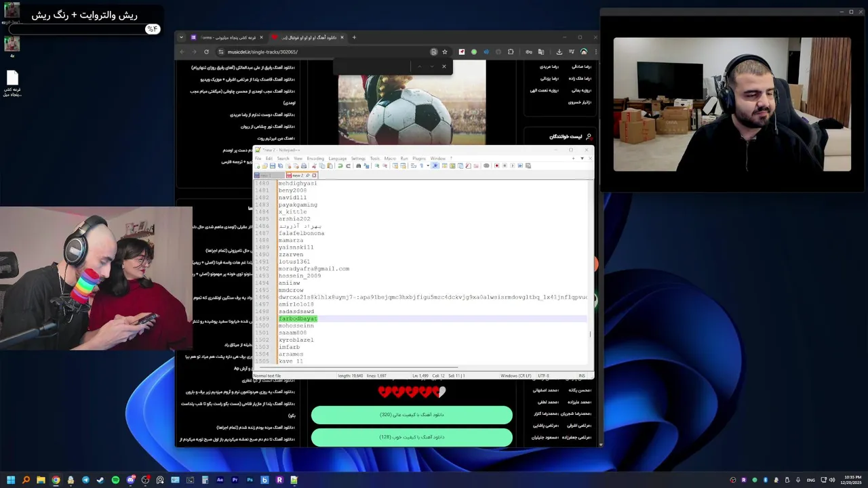This screenshot has width=868, height=488.
Task: Click the Chrome back arrow
Action: 182,52
